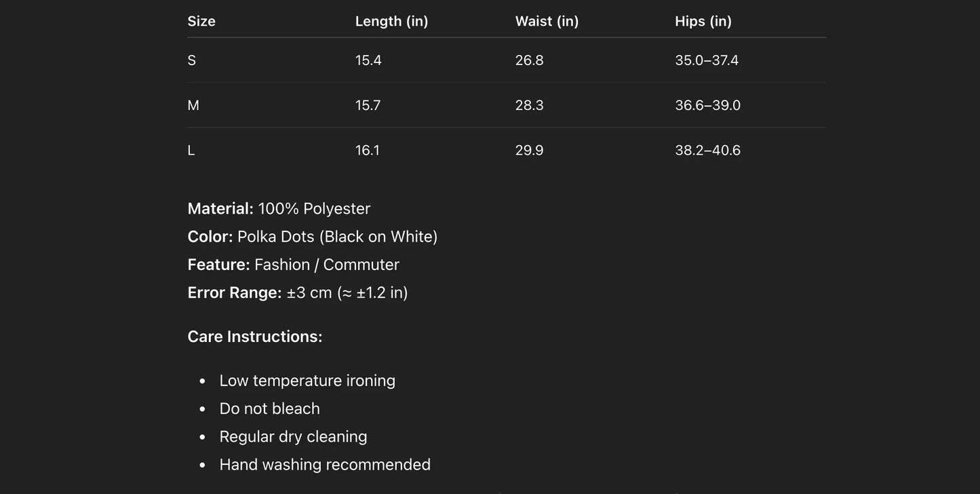The image size is (980, 494).
Task: Click the Do not bleach item
Action: pyautogui.click(x=269, y=408)
